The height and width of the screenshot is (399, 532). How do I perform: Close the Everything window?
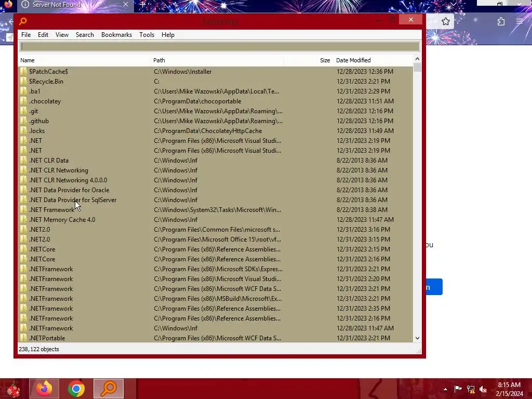(410, 20)
